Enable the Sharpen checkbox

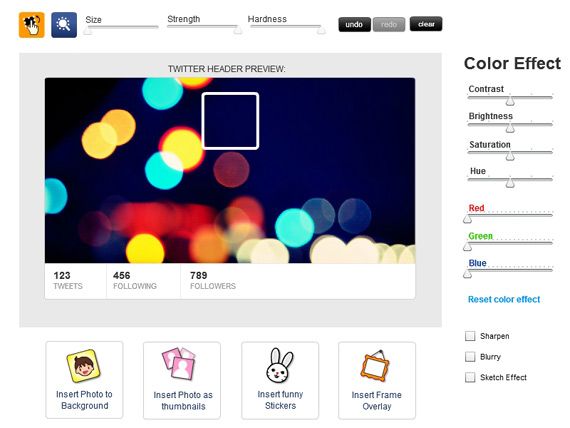click(470, 336)
